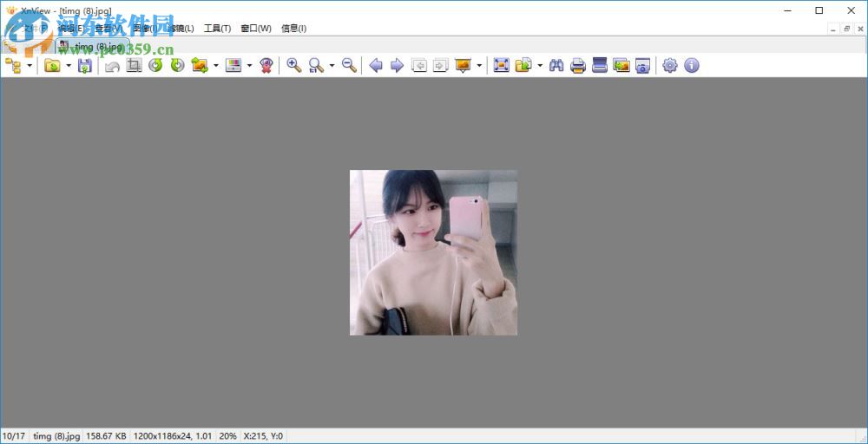Toggle full screen view icon
Image resolution: width=868 pixels, height=444 pixels.
pyautogui.click(x=501, y=66)
